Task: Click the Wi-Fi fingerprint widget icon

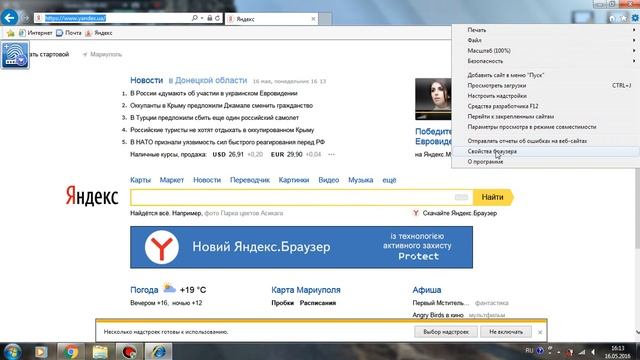Action: click(x=15, y=55)
